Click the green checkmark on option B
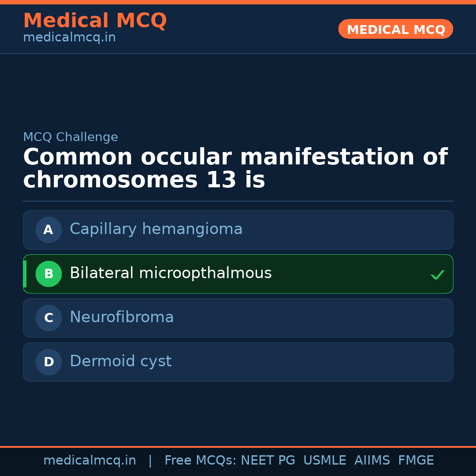Viewport: 476px width, 476px height. 437,275
